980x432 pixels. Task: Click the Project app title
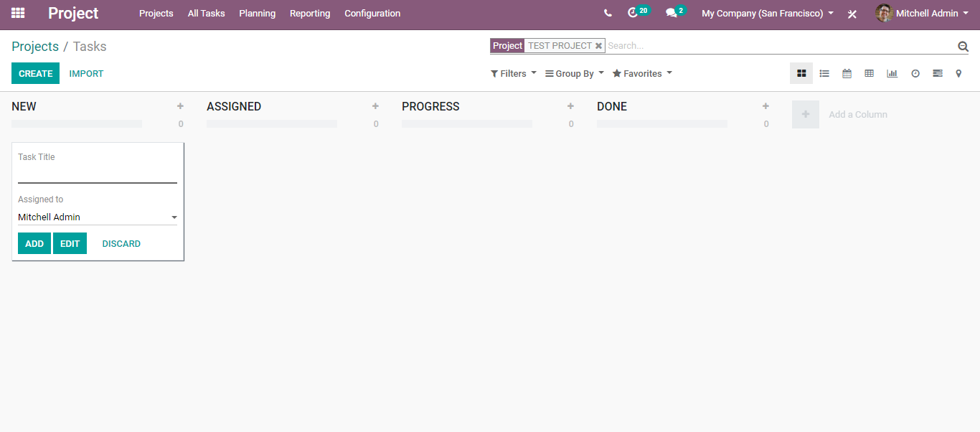73,13
